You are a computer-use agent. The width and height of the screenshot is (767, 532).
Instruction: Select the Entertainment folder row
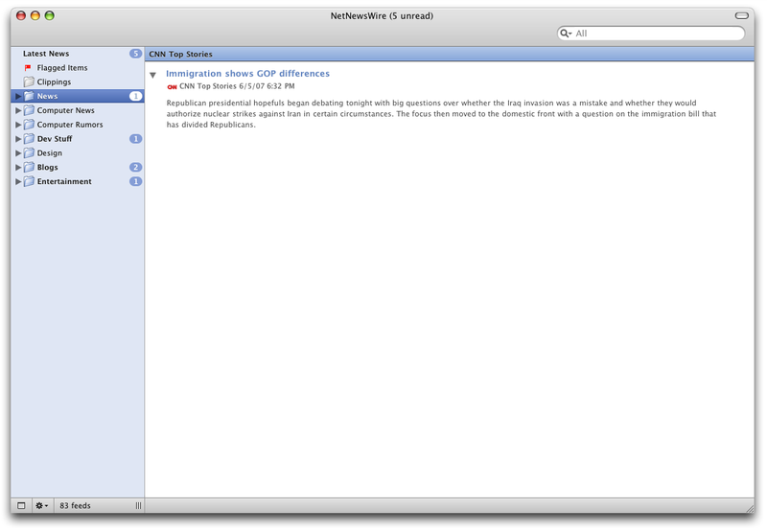pos(78,181)
